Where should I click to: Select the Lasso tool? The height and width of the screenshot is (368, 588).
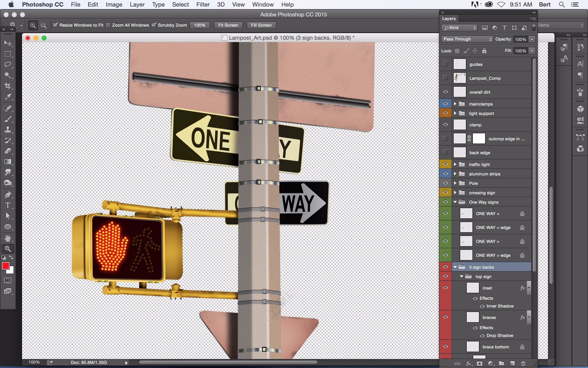coord(8,65)
